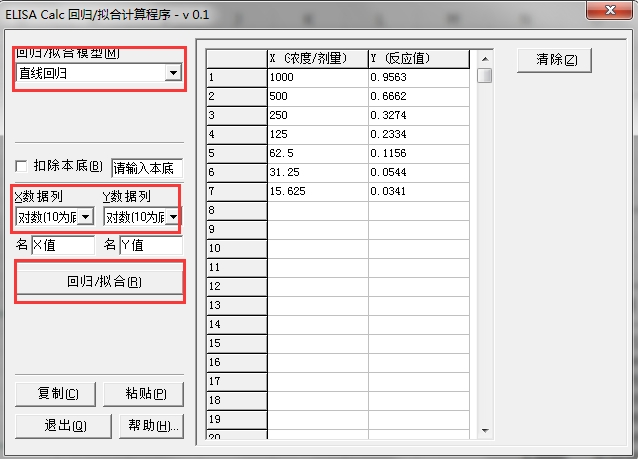
Task: Click the Y name field containing Y值
Action: click(150, 244)
